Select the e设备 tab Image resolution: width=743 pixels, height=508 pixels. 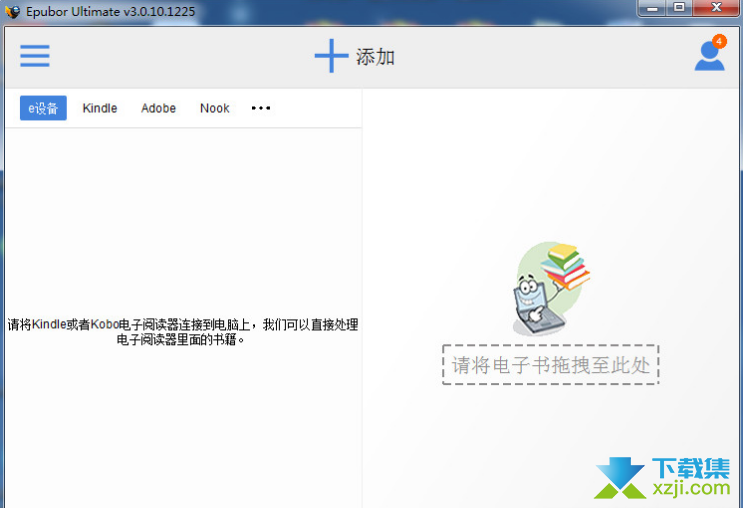[x=43, y=108]
